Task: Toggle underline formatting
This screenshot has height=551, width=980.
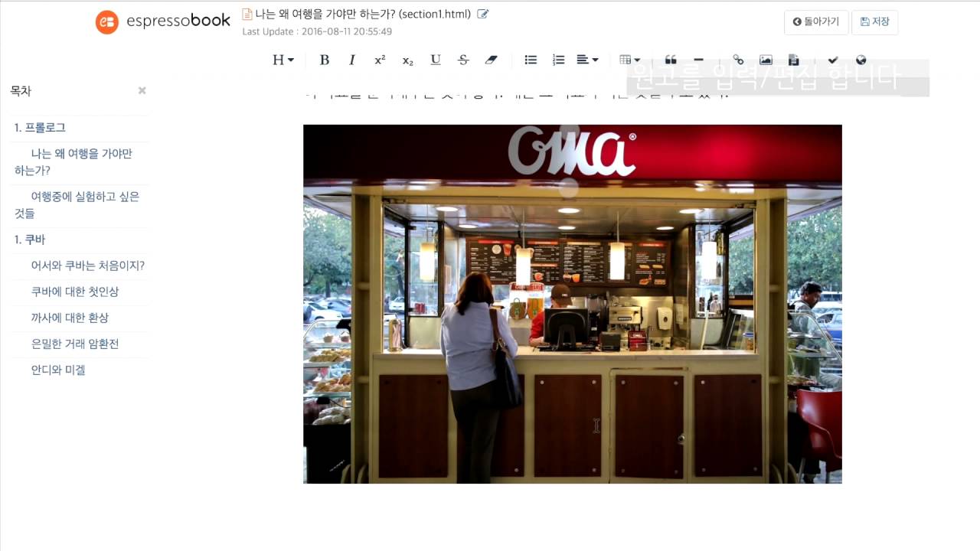Action: pos(436,60)
